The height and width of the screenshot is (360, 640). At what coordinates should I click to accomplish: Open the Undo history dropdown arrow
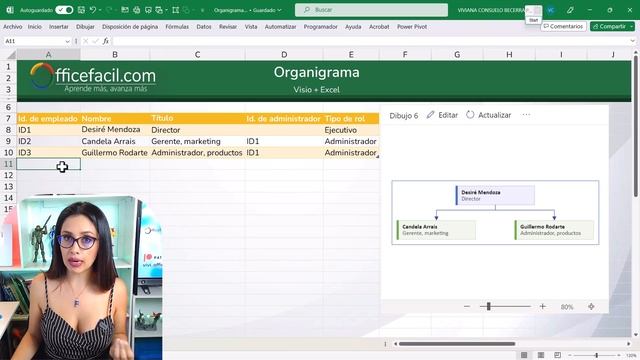pyautogui.click(x=100, y=10)
